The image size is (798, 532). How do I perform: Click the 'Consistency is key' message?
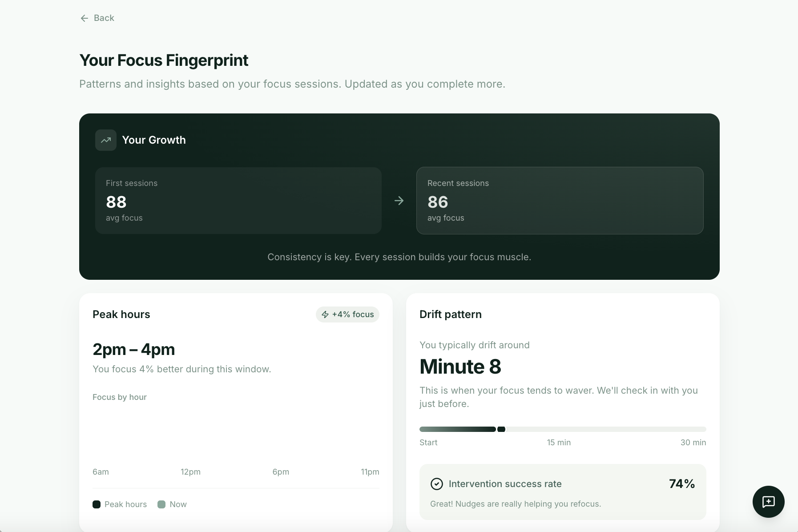[x=399, y=257]
